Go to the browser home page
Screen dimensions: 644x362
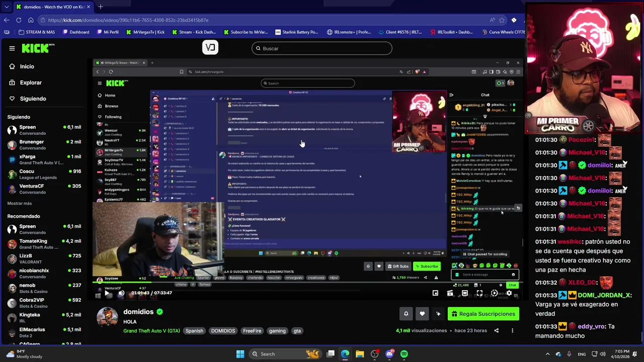click(x=31, y=20)
